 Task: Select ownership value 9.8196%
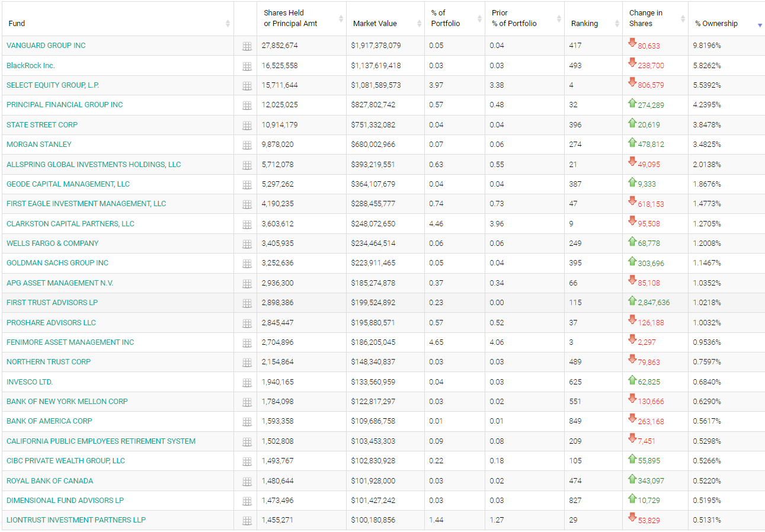pyautogui.click(x=707, y=46)
